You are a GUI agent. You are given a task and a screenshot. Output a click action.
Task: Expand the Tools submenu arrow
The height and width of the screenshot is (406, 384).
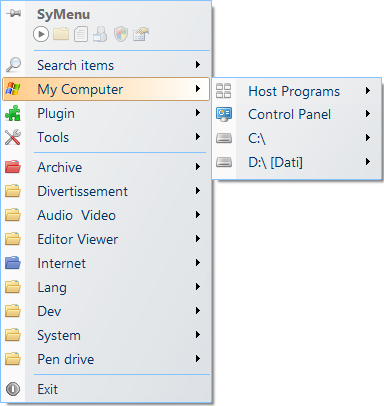[x=198, y=137]
